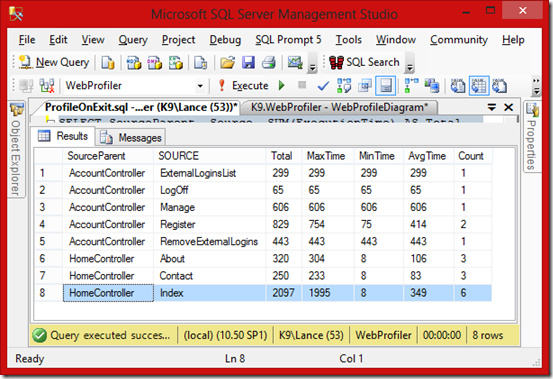Switch to the K9.WebProfiler - WebProfileDiagram tab
This screenshot has width=553, height=379.
(339, 107)
